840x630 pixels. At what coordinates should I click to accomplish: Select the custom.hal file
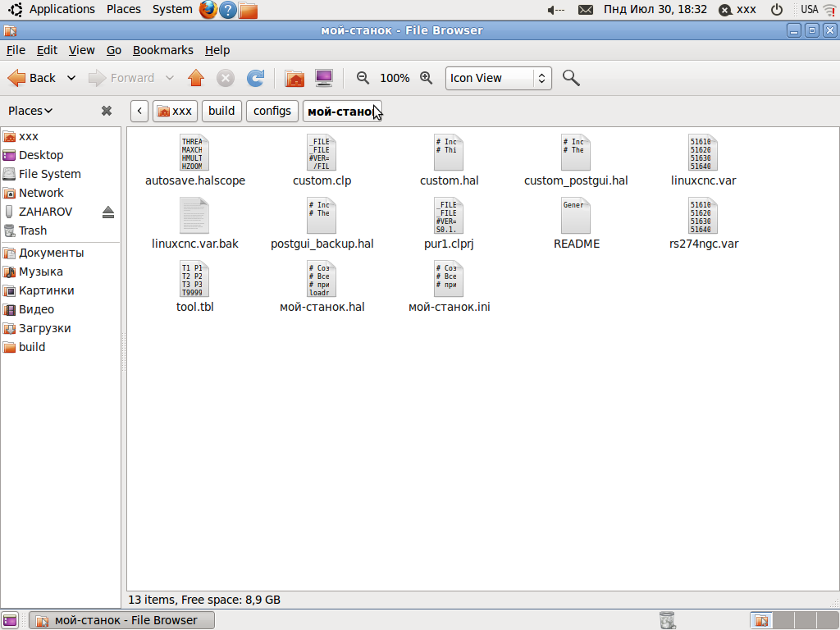coord(449,161)
